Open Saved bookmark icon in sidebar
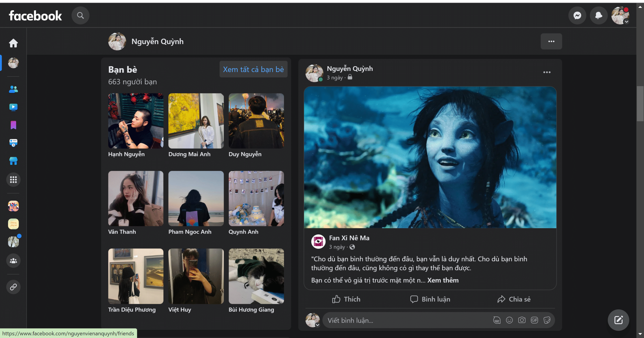Viewport: 644px width, 338px height. coord(13,125)
